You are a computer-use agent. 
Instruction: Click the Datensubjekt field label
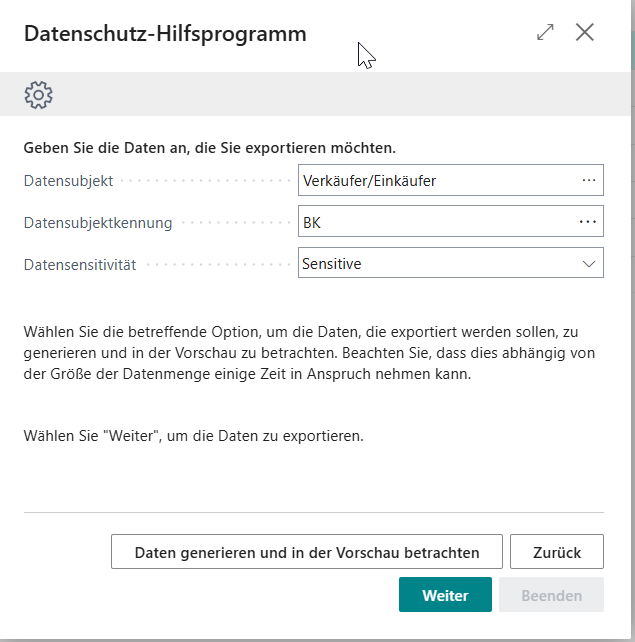68,181
